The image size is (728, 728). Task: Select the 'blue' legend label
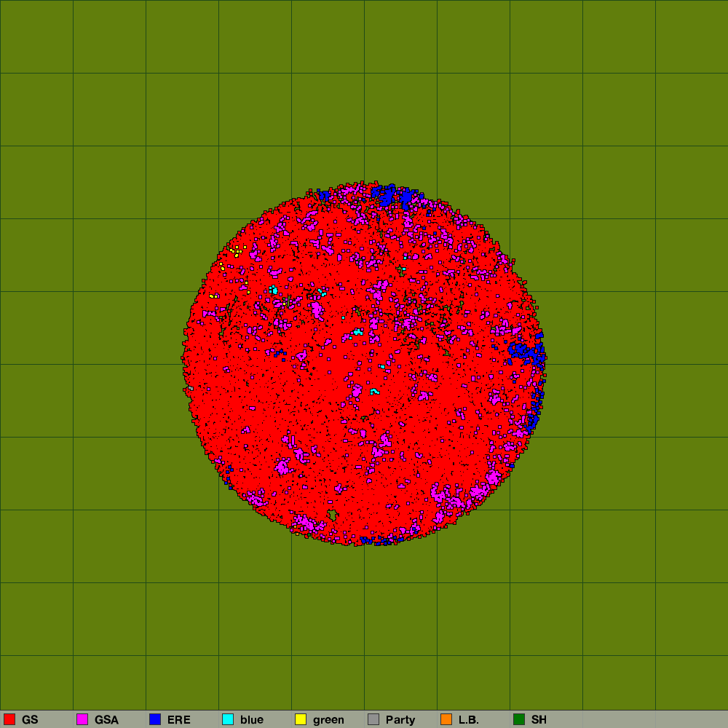[x=252, y=720]
